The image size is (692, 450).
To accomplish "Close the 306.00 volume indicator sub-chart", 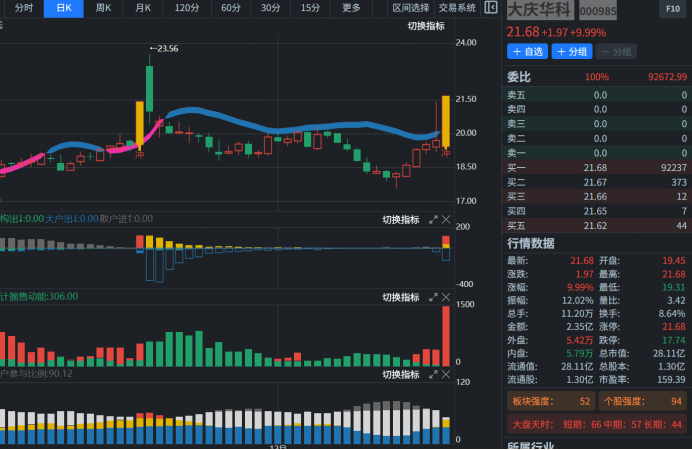I will (446, 297).
